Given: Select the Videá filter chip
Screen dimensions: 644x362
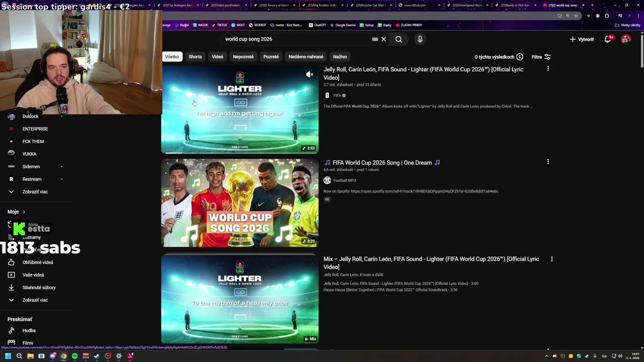Looking at the screenshot, I should [217, 57].
